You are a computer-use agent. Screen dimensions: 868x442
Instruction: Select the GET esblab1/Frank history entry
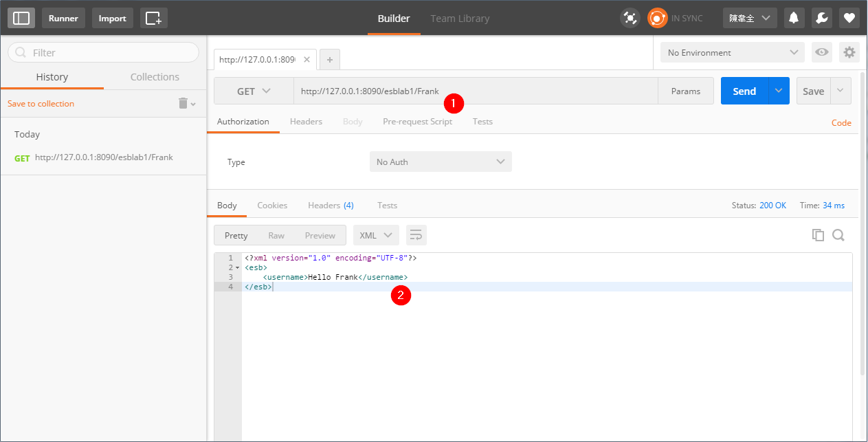pyautogui.click(x=103, y=157)
